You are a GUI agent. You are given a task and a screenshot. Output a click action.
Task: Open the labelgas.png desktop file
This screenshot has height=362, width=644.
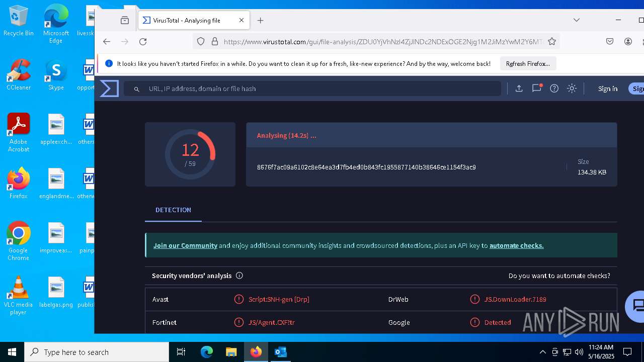click(x=56, y=292)
